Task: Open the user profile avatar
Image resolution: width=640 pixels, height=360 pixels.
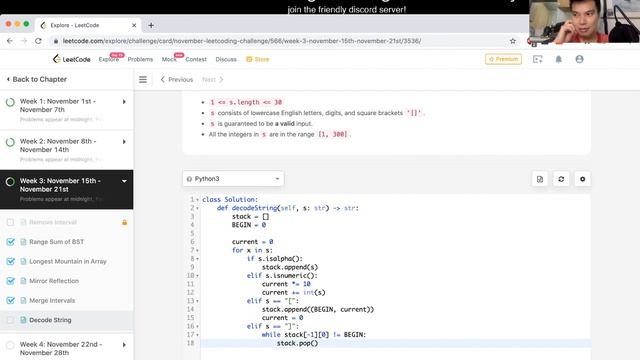Action: pos(579,59)
